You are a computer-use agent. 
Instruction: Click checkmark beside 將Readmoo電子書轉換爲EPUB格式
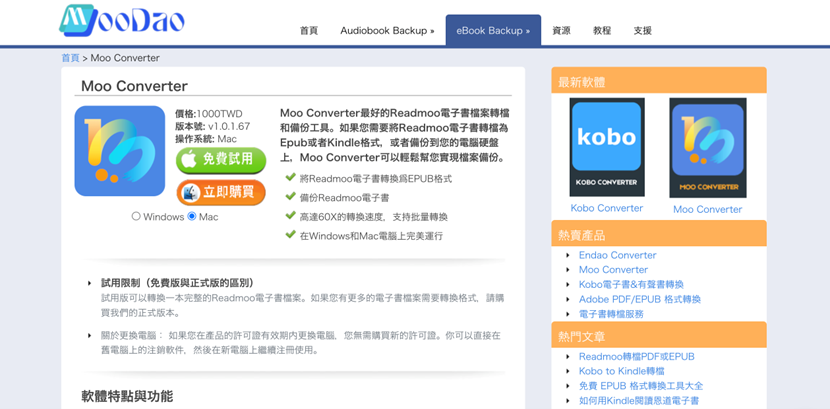pos(290,177)
